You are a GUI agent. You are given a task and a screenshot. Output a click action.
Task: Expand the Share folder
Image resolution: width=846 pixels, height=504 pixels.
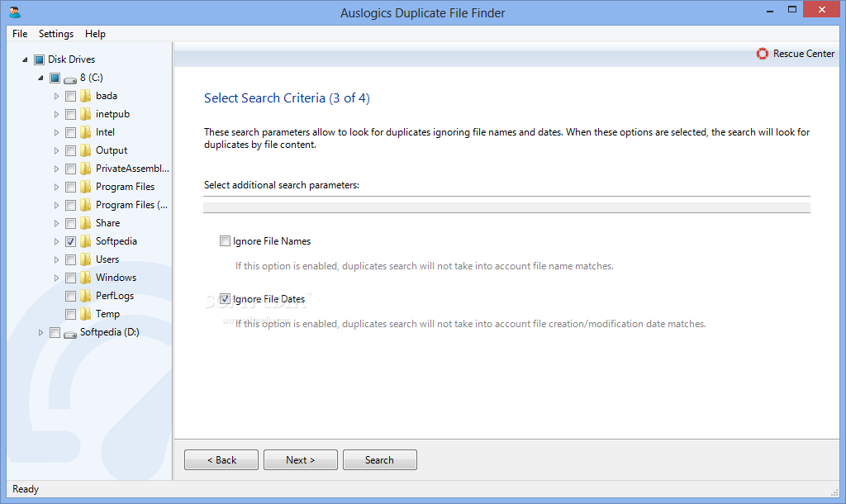(56, 223)
